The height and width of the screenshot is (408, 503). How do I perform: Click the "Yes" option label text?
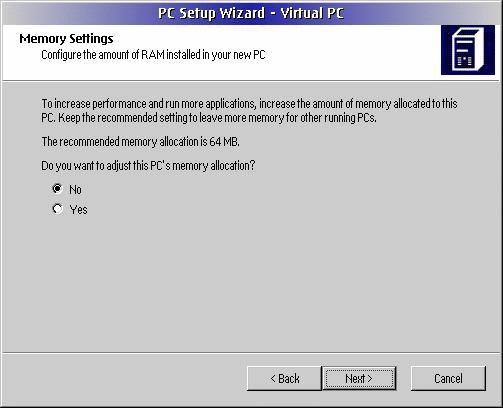point(78,210)
